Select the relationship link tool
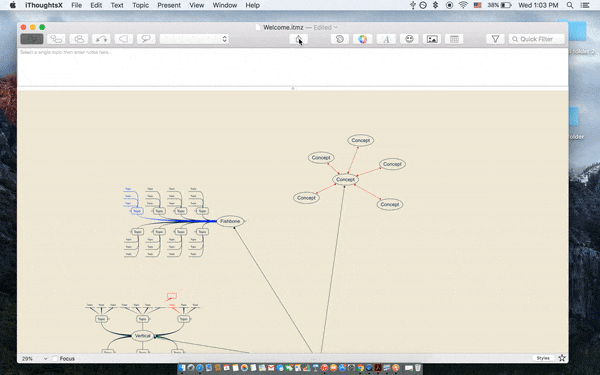The height and width of the screenshot is (375, 600). tap(101, 39)
